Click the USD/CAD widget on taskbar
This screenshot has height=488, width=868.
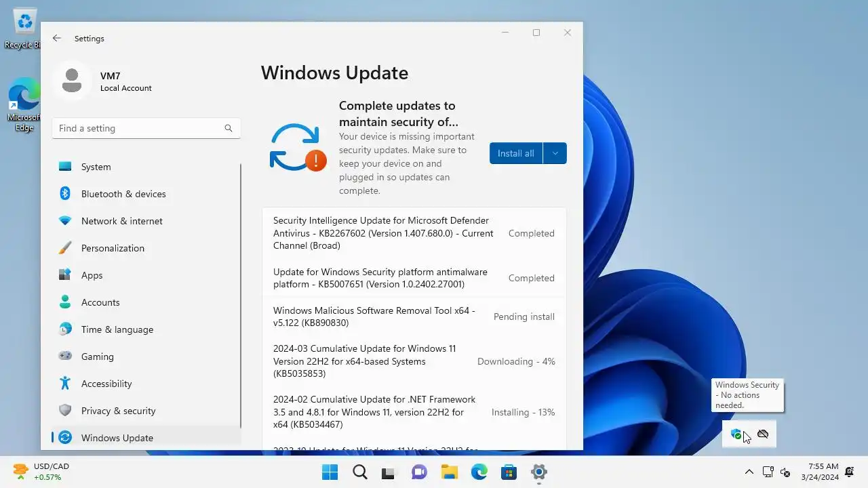pos(41,472)
